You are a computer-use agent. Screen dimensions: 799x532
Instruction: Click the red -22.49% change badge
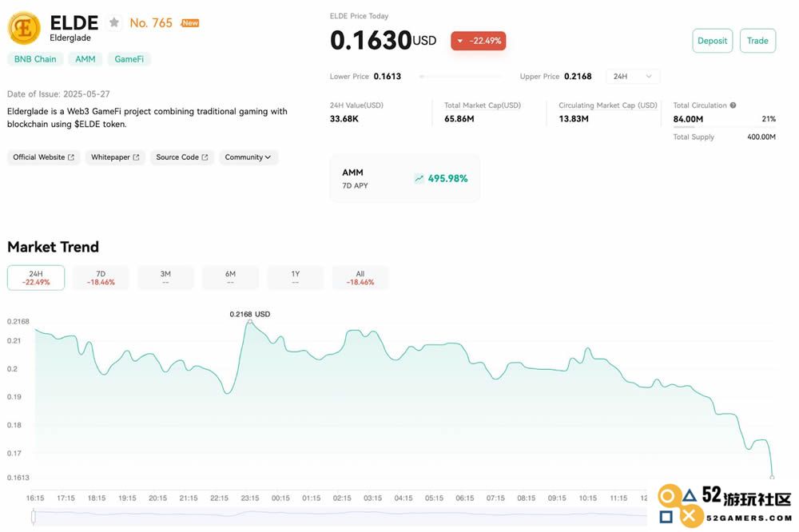tap(478, 41)
